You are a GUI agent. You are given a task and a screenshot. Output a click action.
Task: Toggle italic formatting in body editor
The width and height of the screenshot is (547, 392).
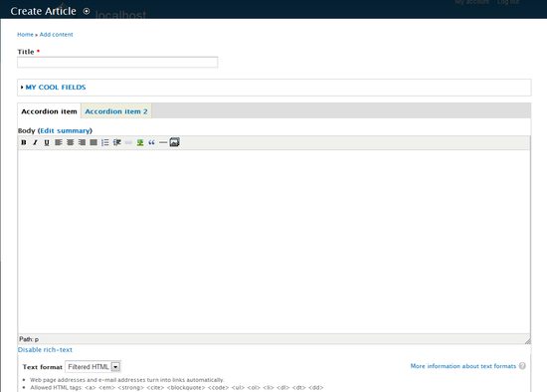tap(35, 142)
